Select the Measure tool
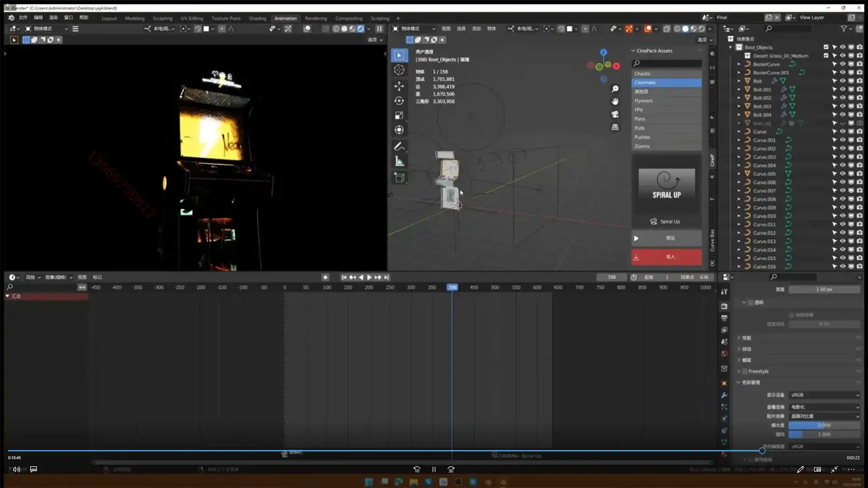The width and height of the screenshot is (868, 488). (399, 161)
